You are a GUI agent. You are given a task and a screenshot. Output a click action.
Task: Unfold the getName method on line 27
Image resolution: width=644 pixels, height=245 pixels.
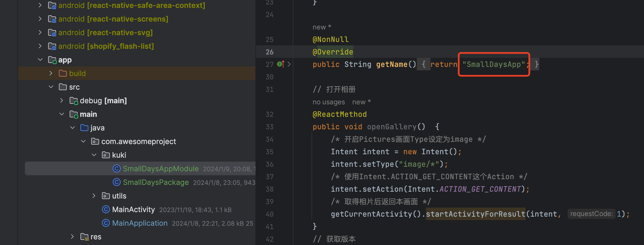click(289, 64)
